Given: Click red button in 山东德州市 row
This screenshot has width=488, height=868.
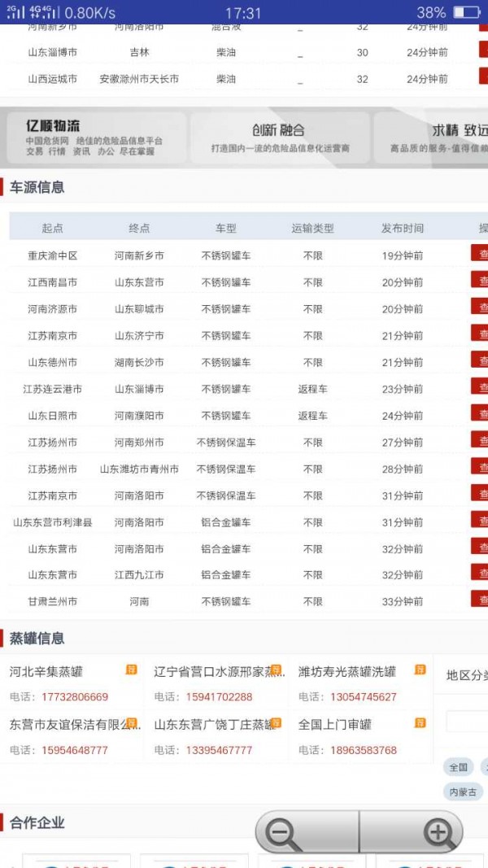Looking at the screenshot, I should coord(480,360).
